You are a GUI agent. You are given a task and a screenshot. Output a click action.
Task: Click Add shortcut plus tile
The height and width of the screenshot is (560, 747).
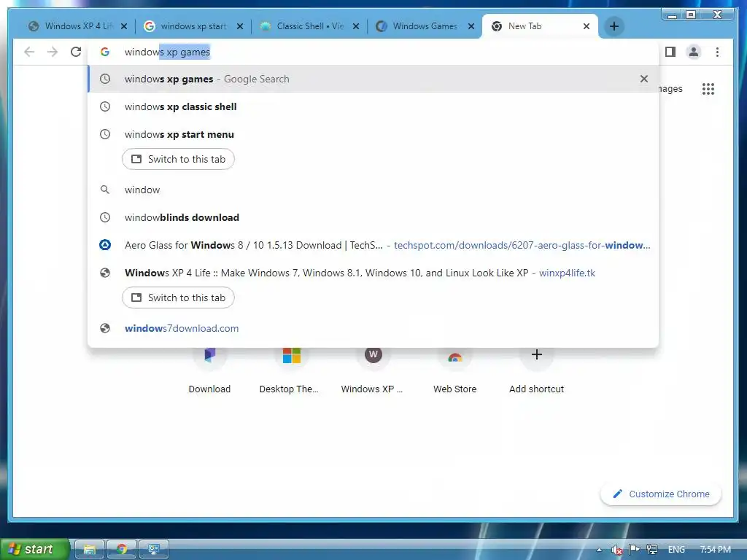click(536, 371)
